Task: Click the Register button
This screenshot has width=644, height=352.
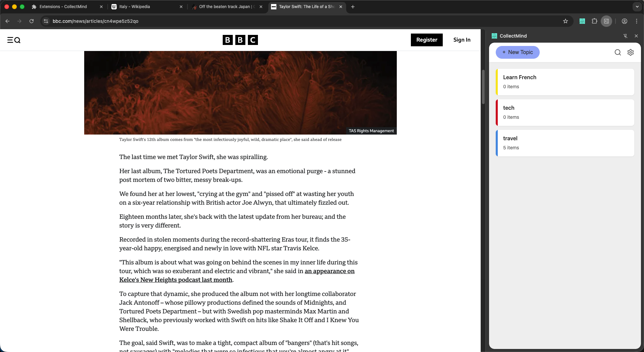Action: pos(427,40)
